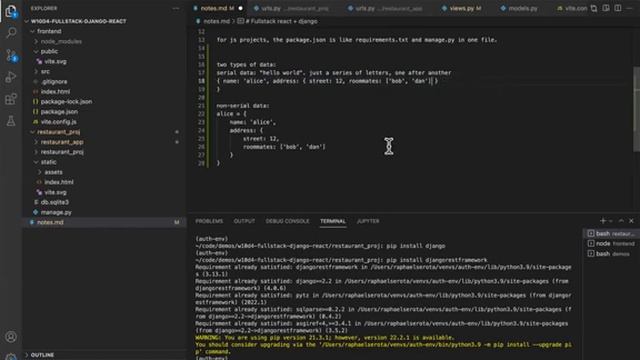Screen dimensions: 640x360
Task: Open the launch profile dropdown next to plus
Action: [611, 221]
